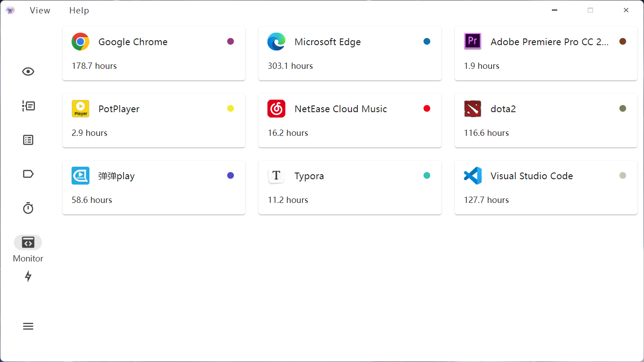Click the dota2 title text
Viewport: 644px width, 362px height.
click(x=503, y=109)
